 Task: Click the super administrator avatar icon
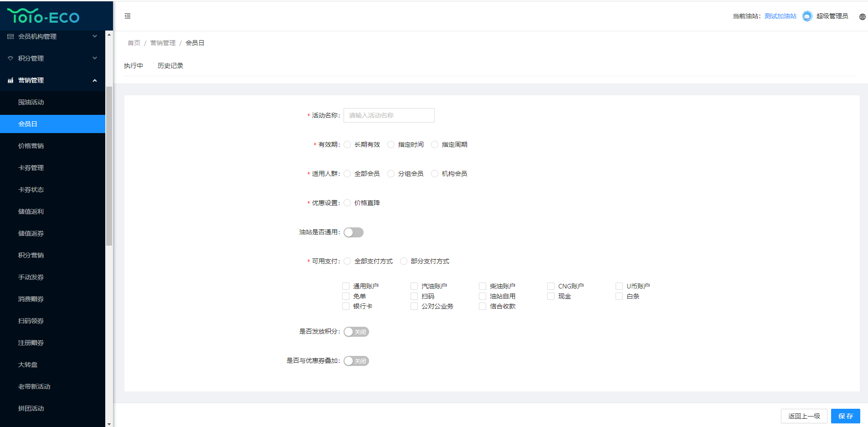coord(807,16)
